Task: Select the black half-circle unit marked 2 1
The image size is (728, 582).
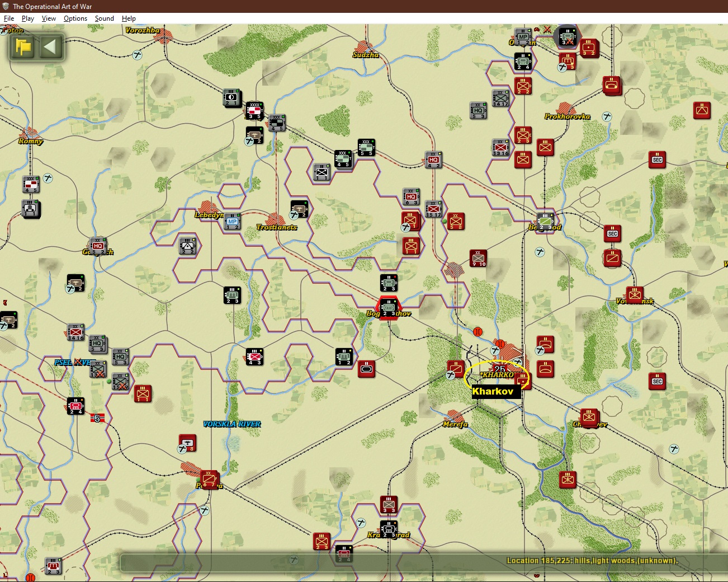Action: tap(232, 97)
